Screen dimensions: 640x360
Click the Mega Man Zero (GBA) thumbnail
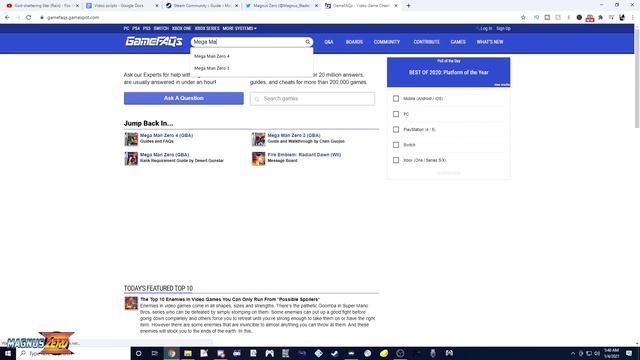[x=131, y=158]
